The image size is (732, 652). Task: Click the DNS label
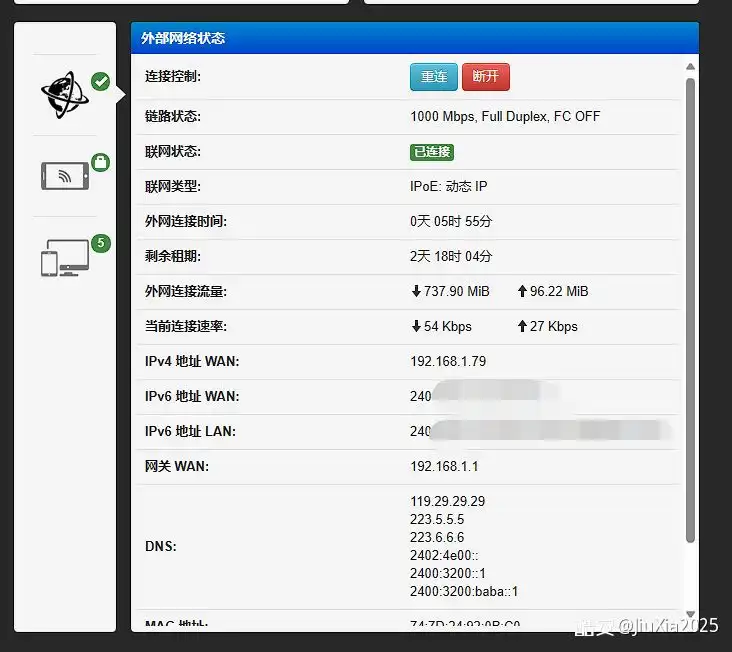(x=161, y=546)
